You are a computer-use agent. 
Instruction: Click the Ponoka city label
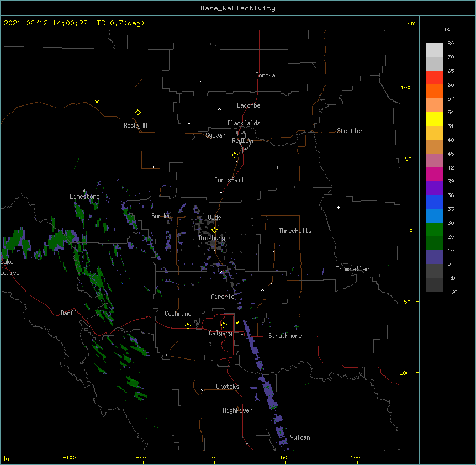(x=265, y=75)
